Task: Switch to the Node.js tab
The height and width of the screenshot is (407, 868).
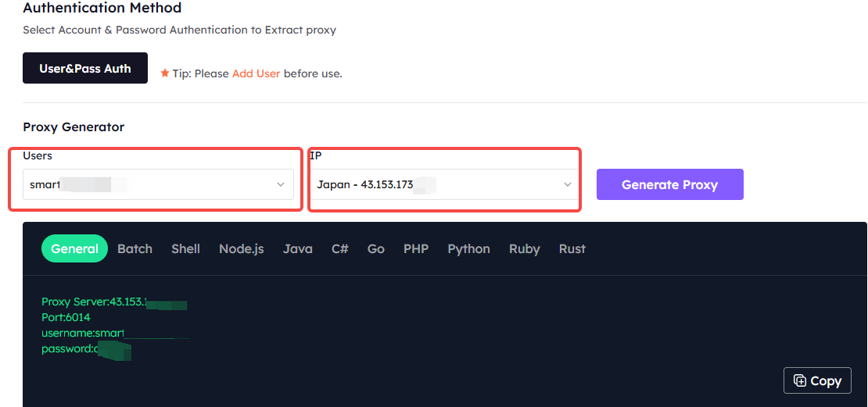Action: click(242, 249)
